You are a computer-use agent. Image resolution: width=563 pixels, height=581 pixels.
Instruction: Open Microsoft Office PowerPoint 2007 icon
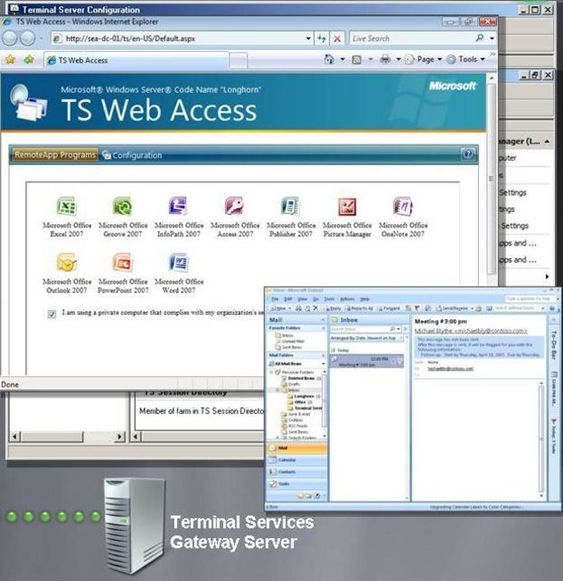123,273
